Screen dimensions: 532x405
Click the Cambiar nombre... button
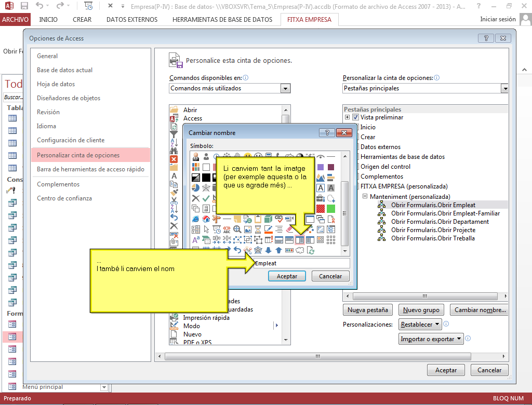(480, 309)
